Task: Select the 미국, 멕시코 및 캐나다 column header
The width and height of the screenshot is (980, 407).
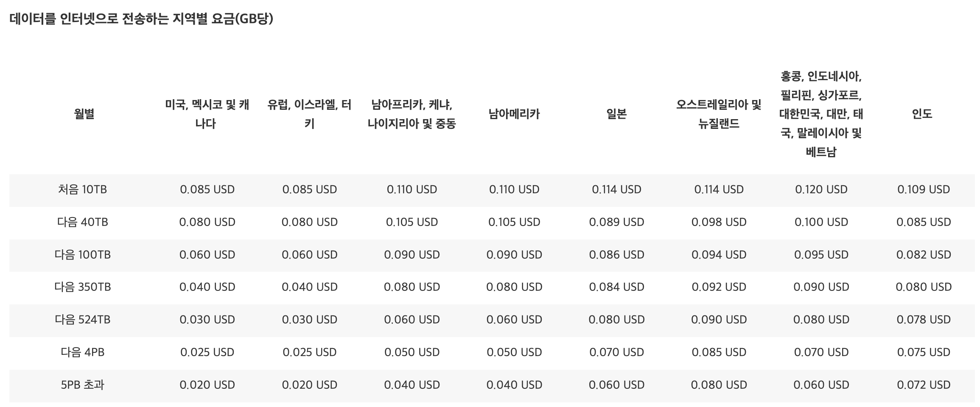Action: (207, 114)
